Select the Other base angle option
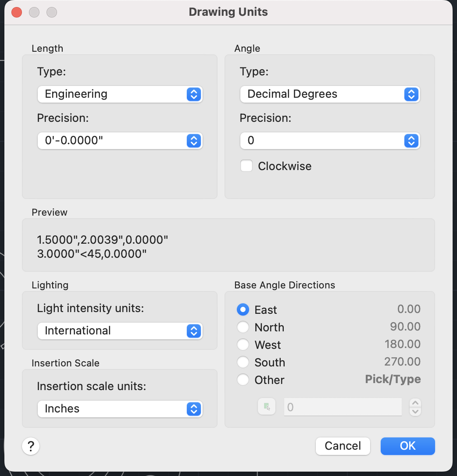This screenshot has height=476, width=457. 243,380
